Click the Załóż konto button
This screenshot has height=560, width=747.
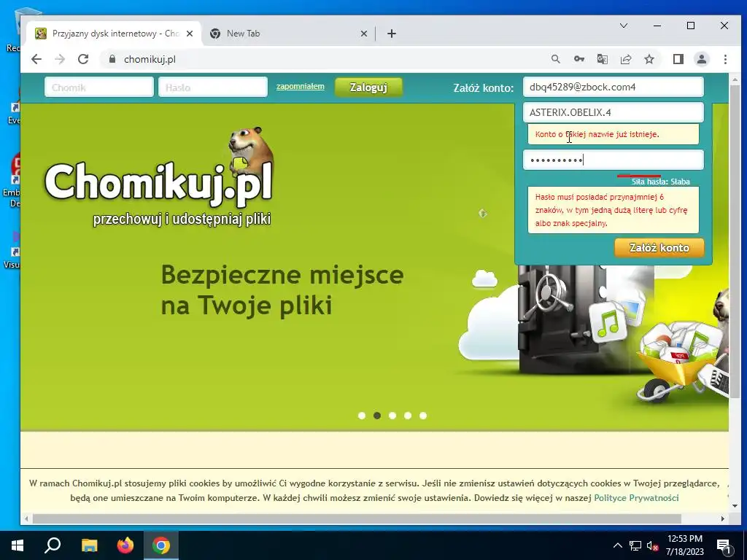point(659,248)
